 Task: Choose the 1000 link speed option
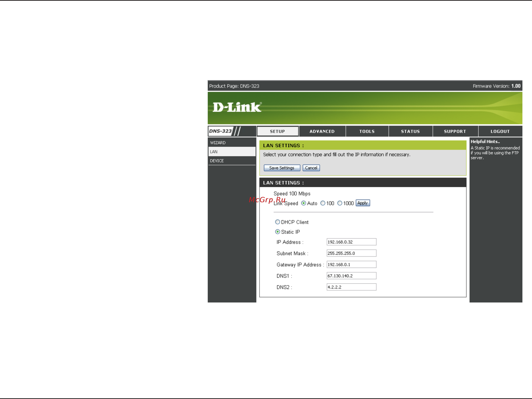tap(340, 203)
